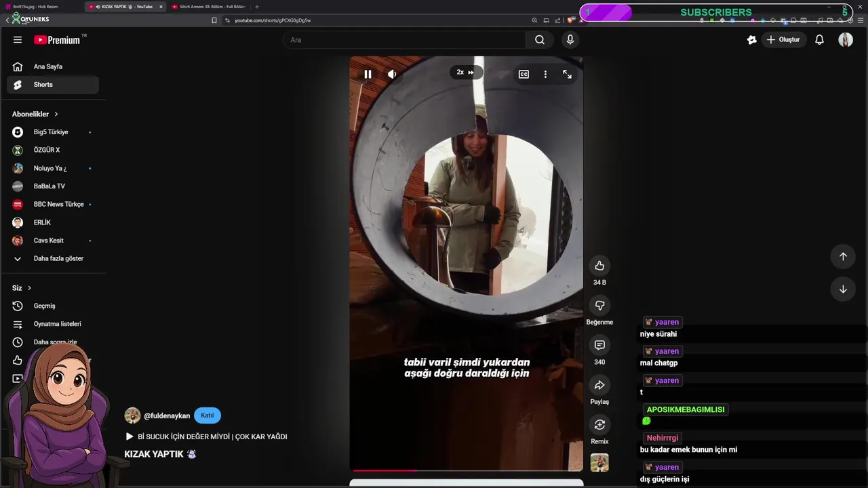Image resolution: width=868 pixels, height=488 pixels.
Task: Like the Short with thumbs-up
Action: click(x=599, y=266)
